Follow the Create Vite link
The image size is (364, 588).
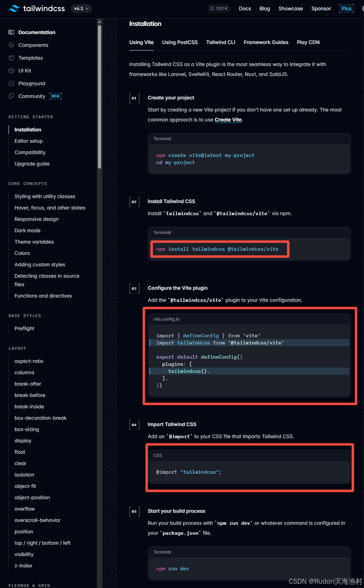228,120
